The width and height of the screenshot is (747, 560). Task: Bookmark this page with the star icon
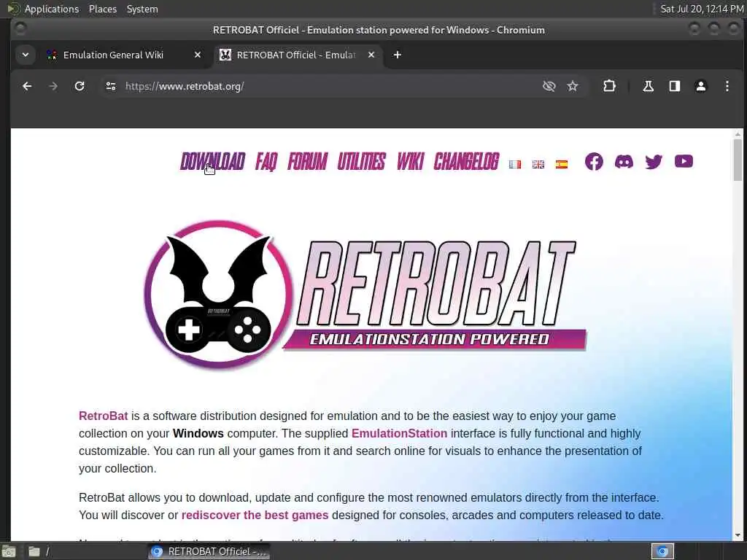click(x=573, y=86)
